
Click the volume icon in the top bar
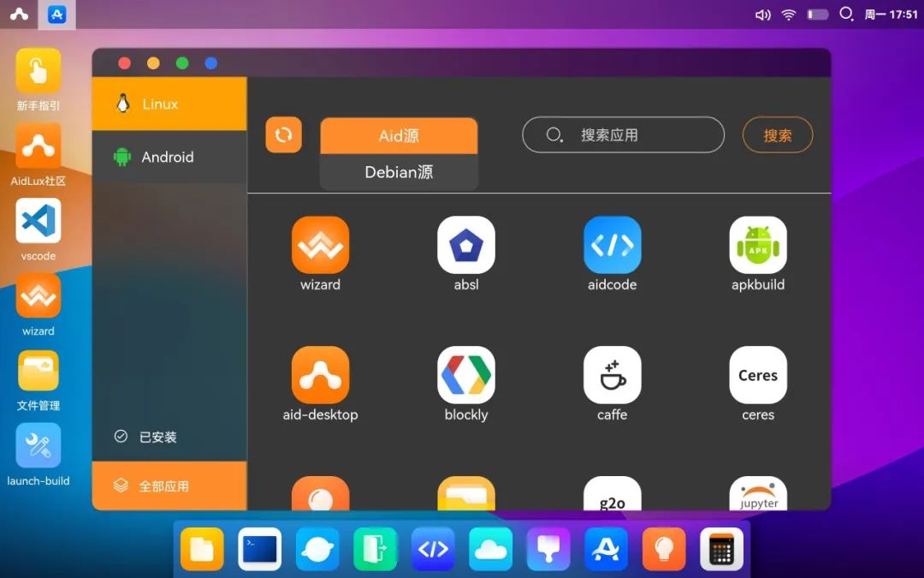[x=762, y=15]
